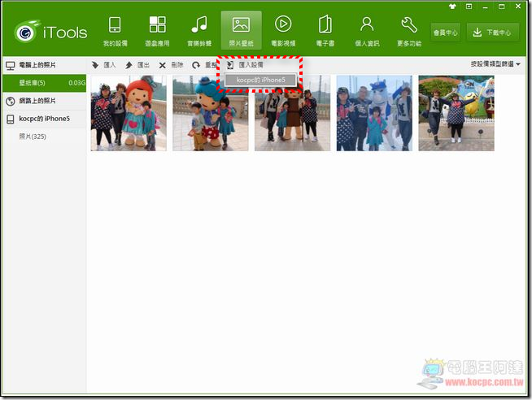Select kocpc的 iPhone5 device in sidebar

(x=44, y=119)
